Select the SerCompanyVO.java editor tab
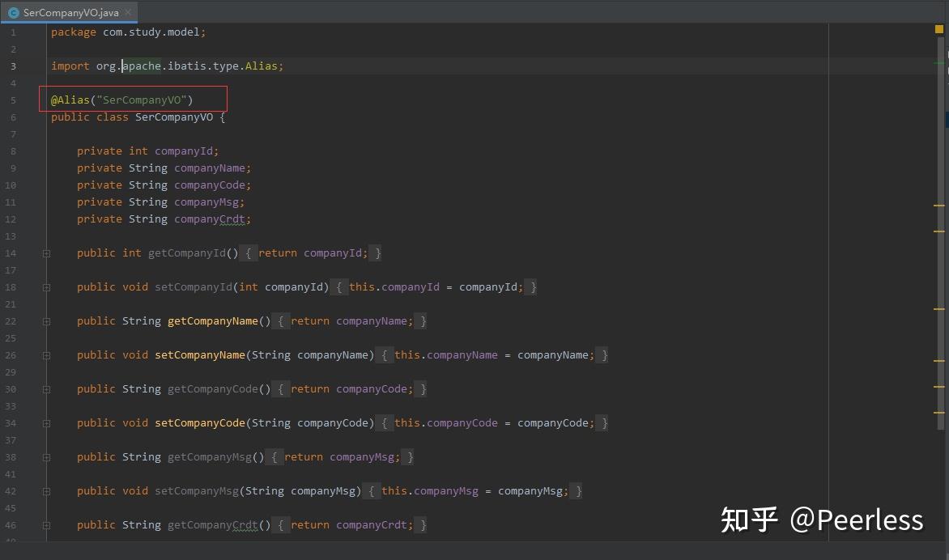949x560 pixels. click(70, 12)
